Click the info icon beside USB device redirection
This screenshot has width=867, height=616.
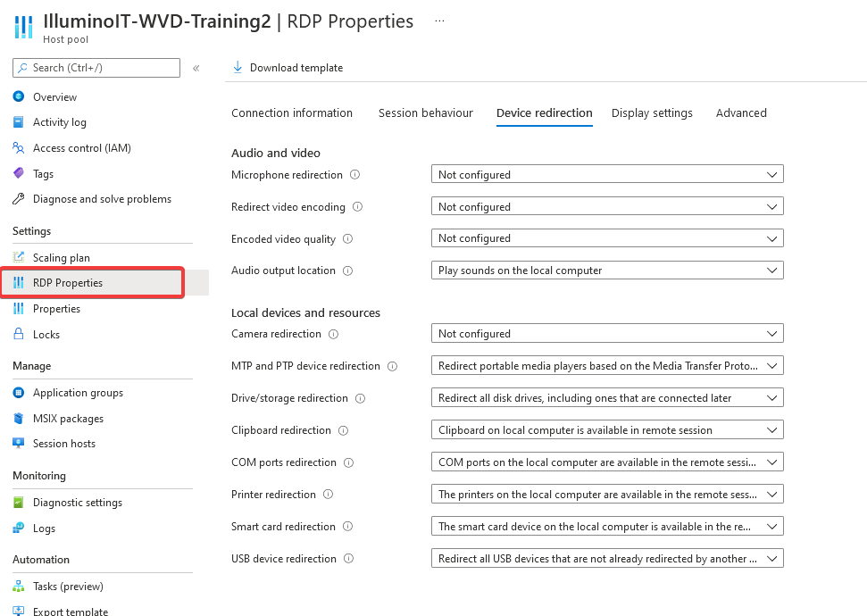[348, 559]
